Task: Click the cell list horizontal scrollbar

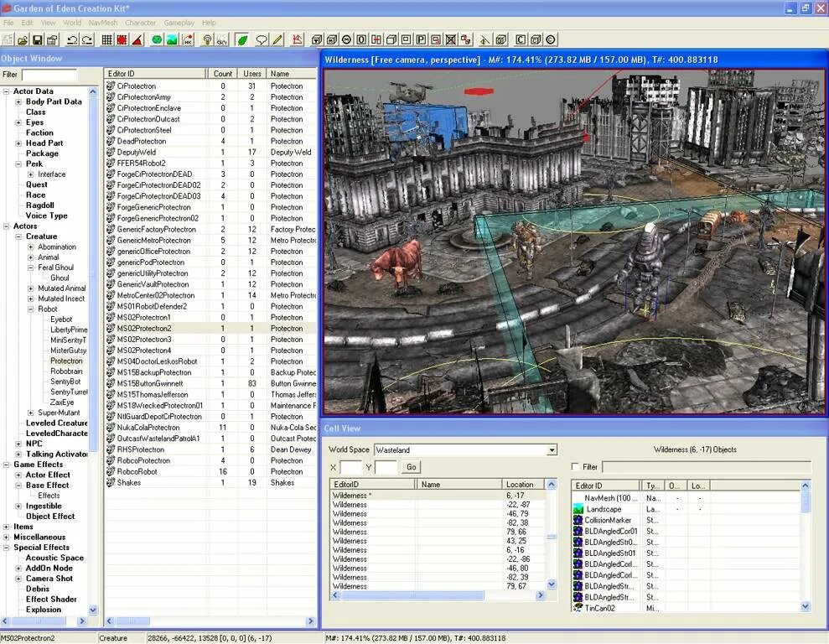Action: tap(412, 595)
